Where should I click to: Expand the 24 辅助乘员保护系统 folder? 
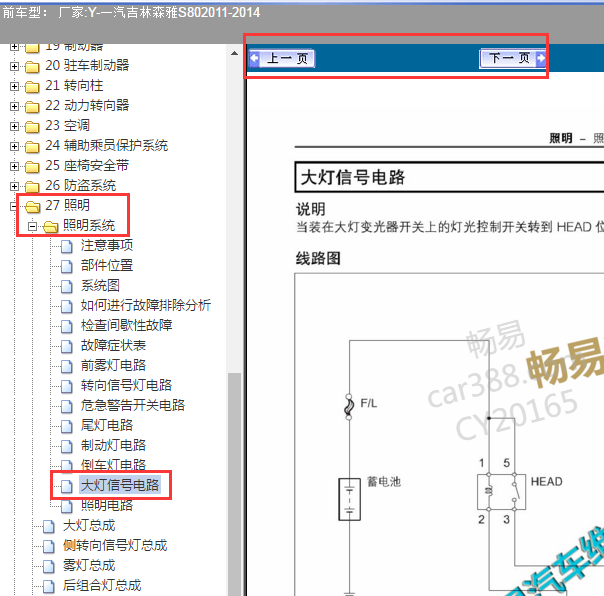coord(14,146)
